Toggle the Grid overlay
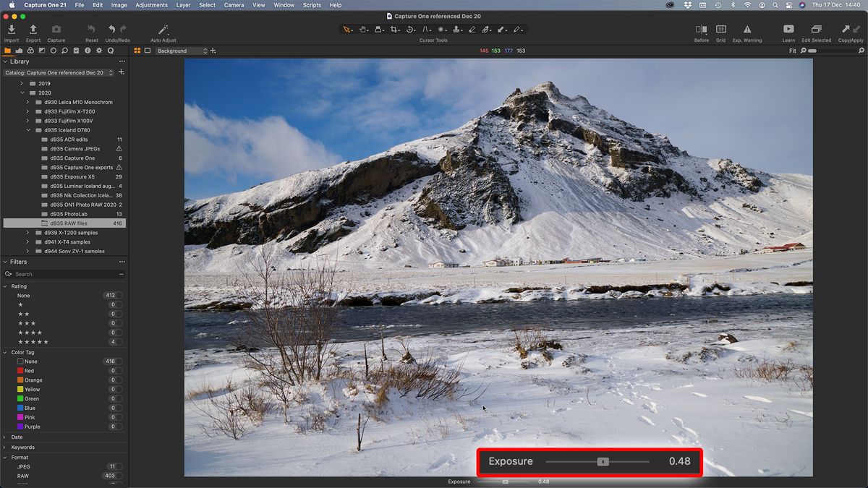 pyautogui.click(x=720, y=30)
